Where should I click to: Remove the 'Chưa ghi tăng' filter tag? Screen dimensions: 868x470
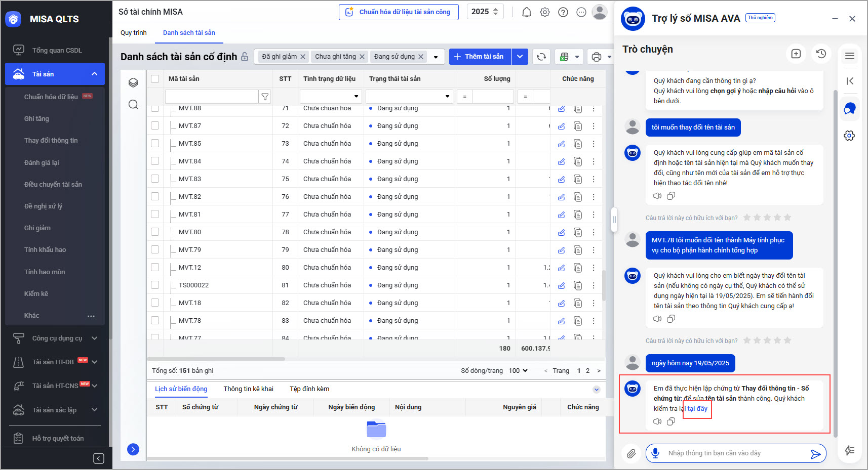[362, 57]
